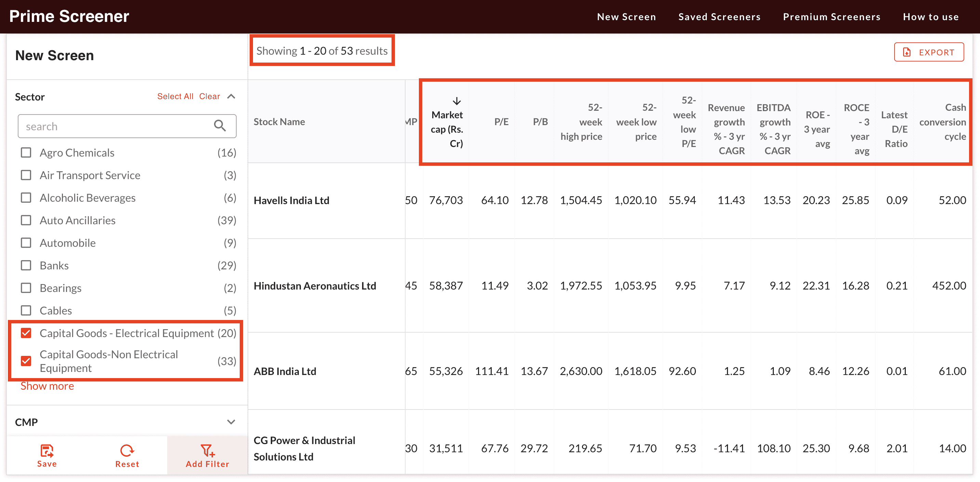Sort by ROCE - 3 year avg
Screen dimensions: 980x482
[856, 129]
